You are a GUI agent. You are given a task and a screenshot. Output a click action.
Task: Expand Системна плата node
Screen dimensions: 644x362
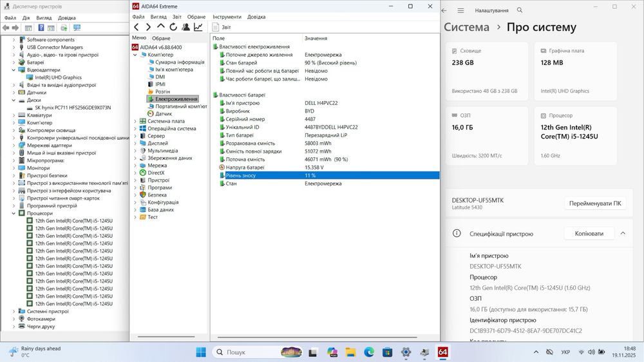pos(135,121)
